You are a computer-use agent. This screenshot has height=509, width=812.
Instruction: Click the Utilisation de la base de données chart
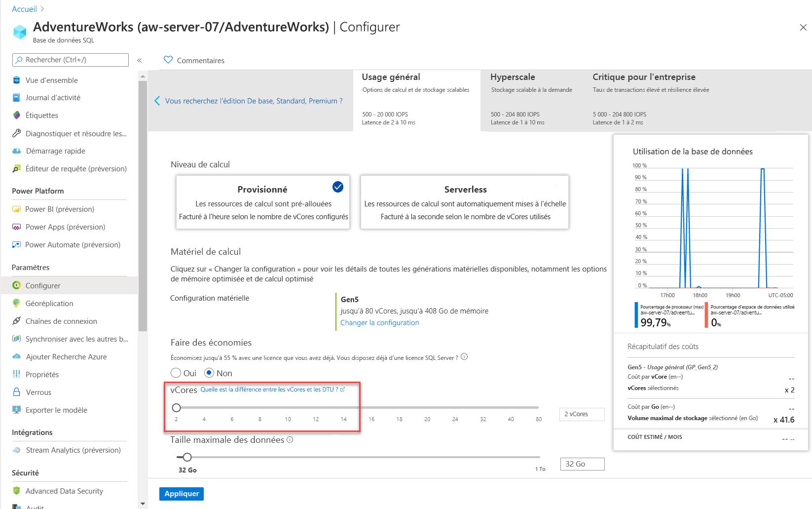pos(714,227)
